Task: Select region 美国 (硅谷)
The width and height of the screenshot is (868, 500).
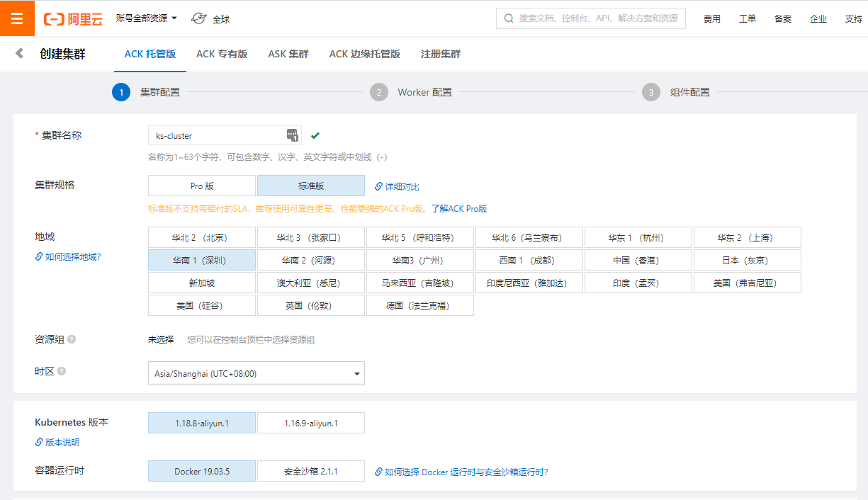Action: tap(202, 305)
